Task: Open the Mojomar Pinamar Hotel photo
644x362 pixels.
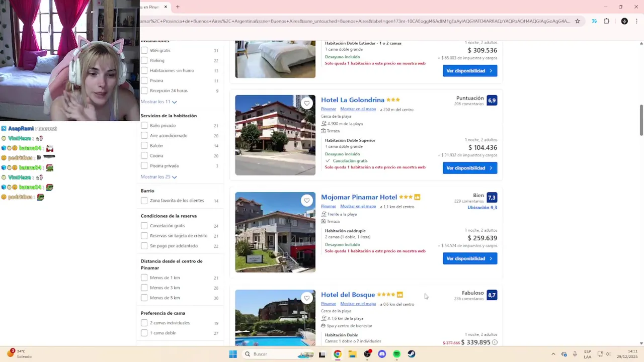Action: point(275,232)
